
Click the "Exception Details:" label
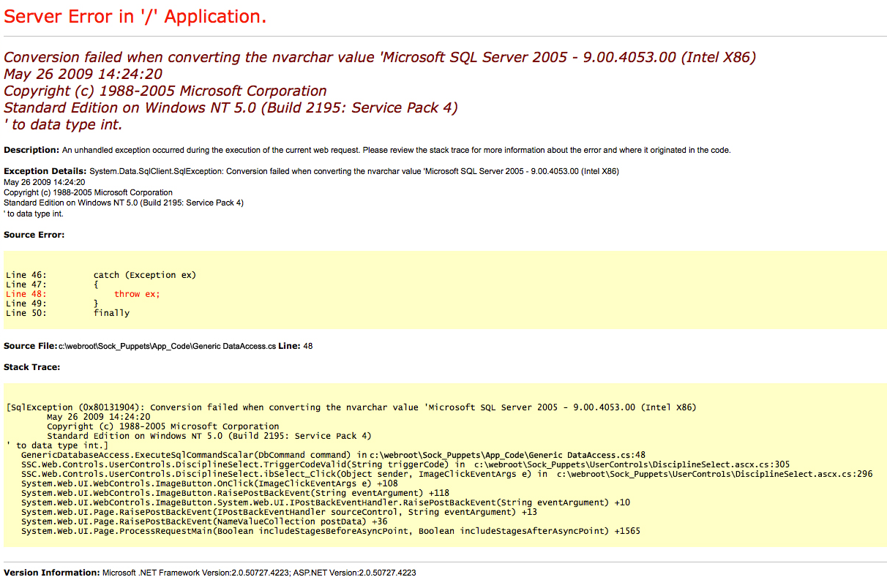45,171
